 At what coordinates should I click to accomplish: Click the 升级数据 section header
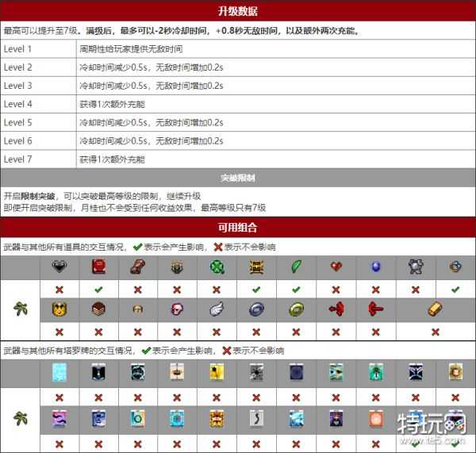[237, 11]
